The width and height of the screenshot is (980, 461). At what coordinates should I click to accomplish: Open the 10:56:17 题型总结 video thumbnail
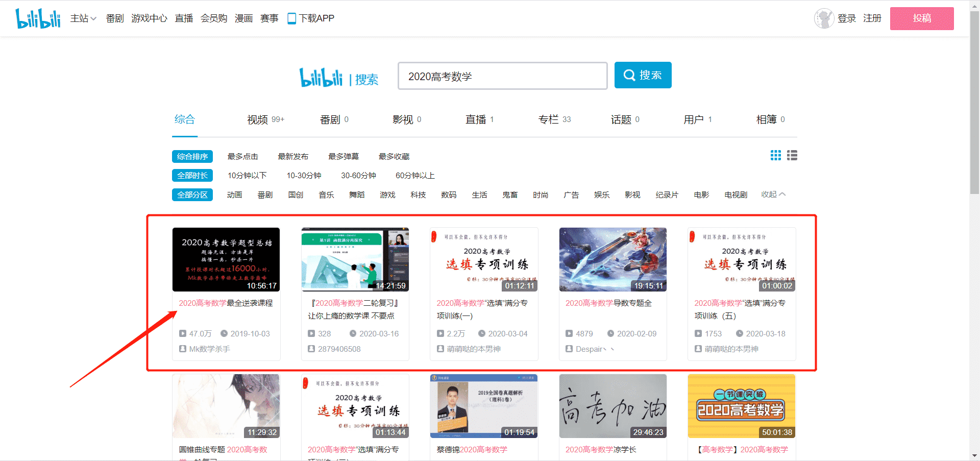tap(226, 259)
